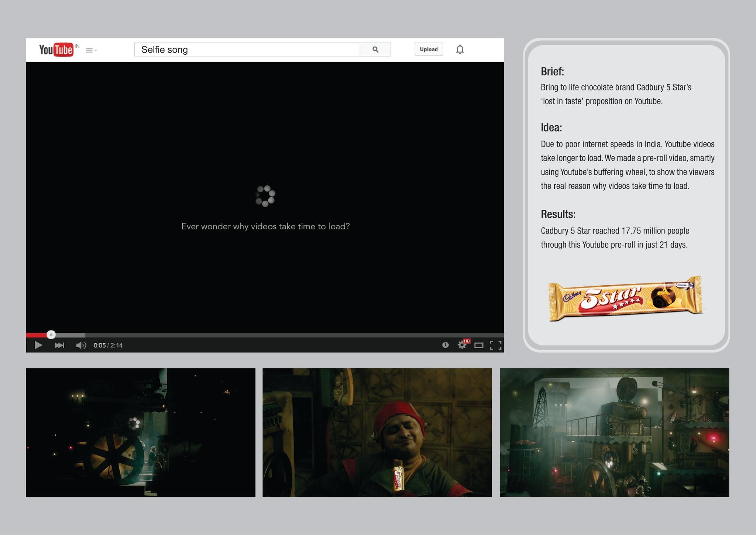
Task: Click the 'Brief:' heading
Action: click(552, 71)
